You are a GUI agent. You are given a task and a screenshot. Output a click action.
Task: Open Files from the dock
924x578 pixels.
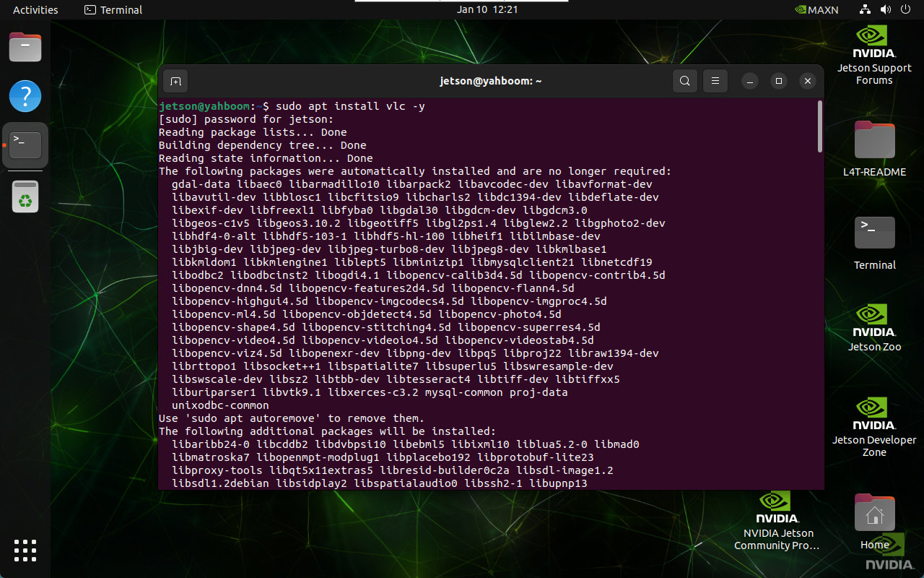(25, 48)
